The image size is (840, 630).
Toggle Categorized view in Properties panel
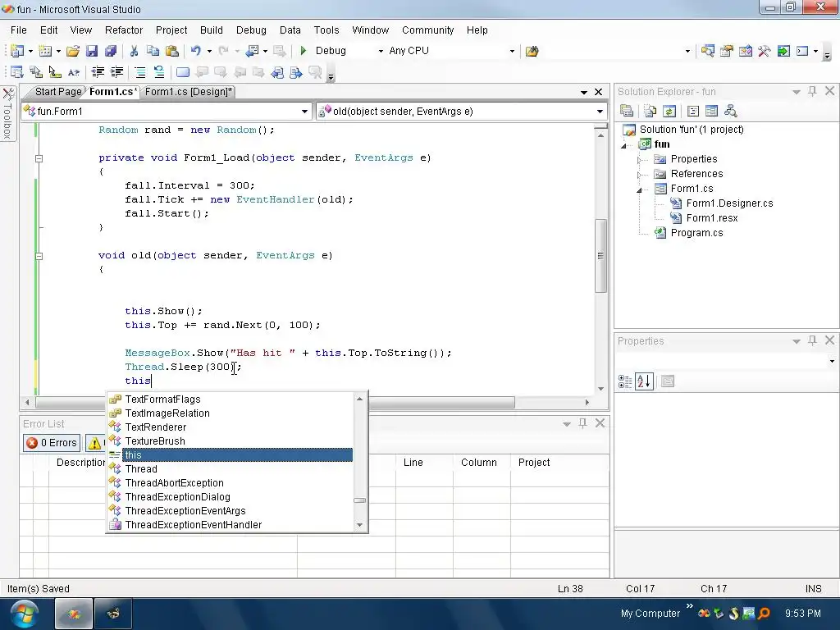(625, 381)
